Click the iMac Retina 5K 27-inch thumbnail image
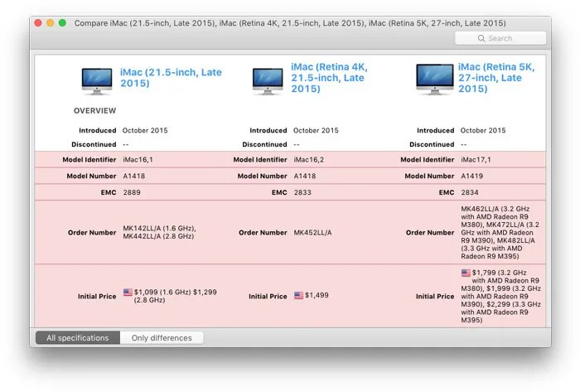 435,79
